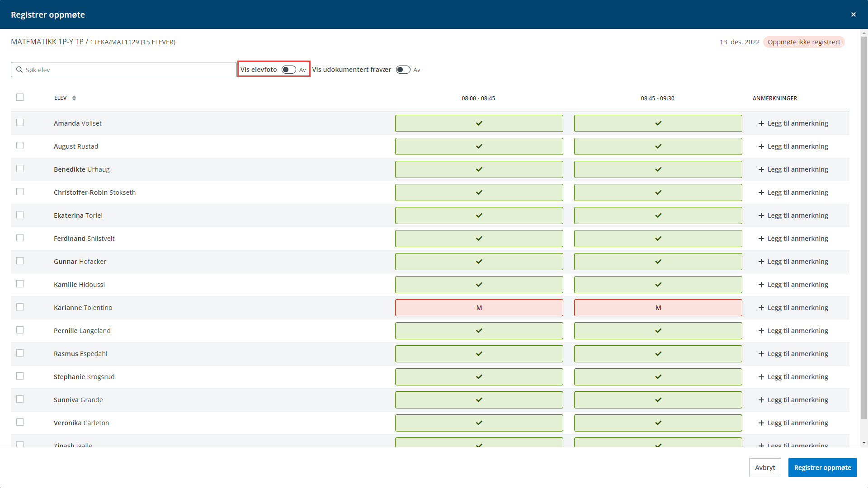
Task: Click the Registrer oppmøte button
Action: click(x=822, y=468)
